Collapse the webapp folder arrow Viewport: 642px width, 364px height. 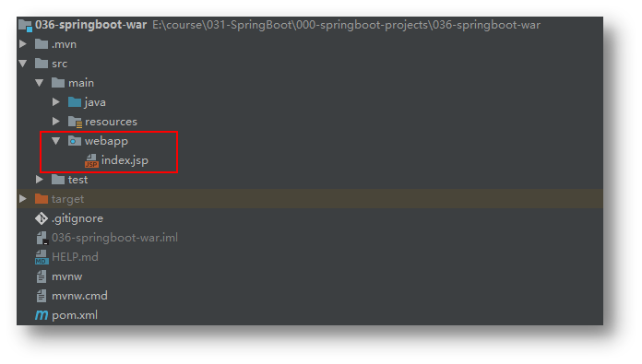pyautogui.click(x=56, y=141)
